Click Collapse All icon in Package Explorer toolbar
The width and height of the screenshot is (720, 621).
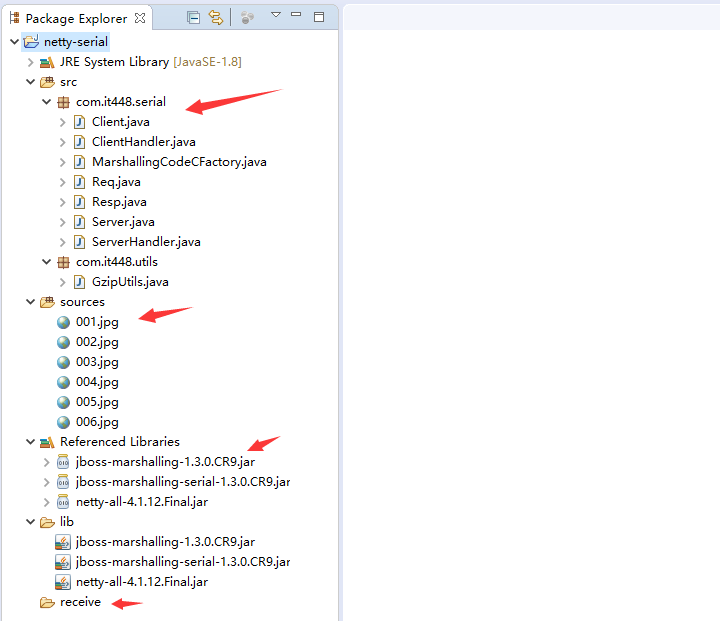pos(193,17)
